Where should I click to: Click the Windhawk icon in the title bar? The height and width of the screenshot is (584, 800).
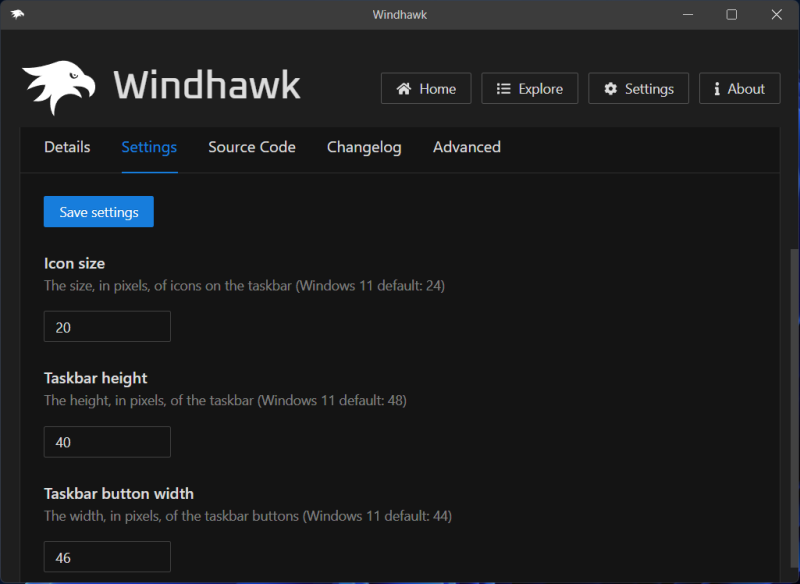(x=17, y=14)
